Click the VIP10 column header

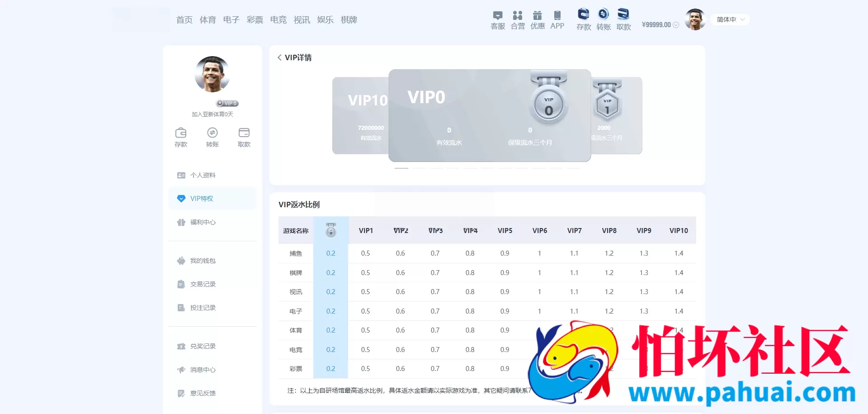coord(679,231)
